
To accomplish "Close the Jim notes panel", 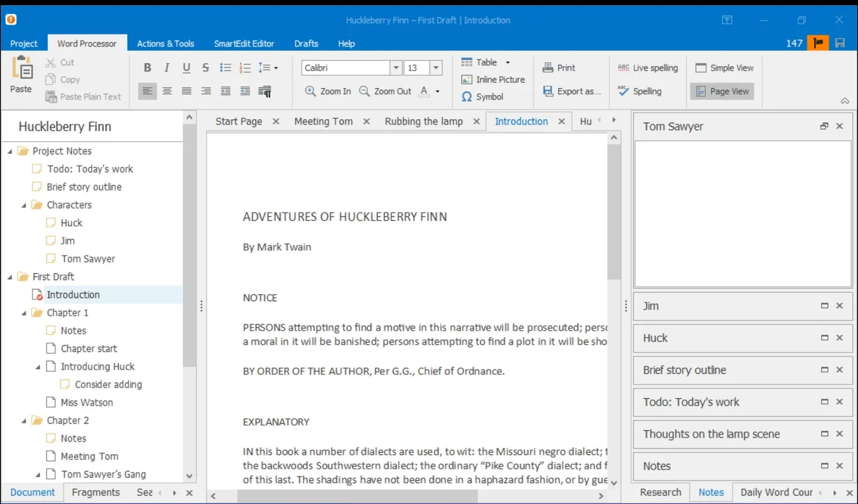I will pyautogui.click(x=839, y=306).
